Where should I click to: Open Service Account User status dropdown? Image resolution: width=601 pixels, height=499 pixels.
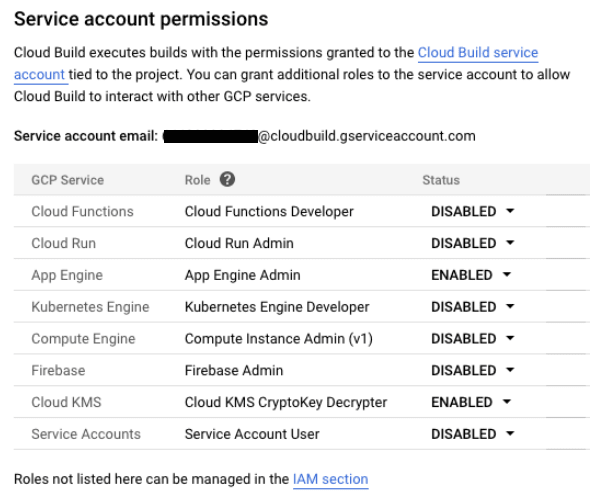pos(473,434)
